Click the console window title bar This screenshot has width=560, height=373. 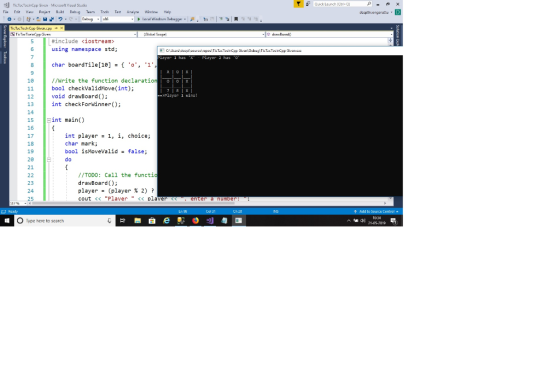[x=280, y=51]
